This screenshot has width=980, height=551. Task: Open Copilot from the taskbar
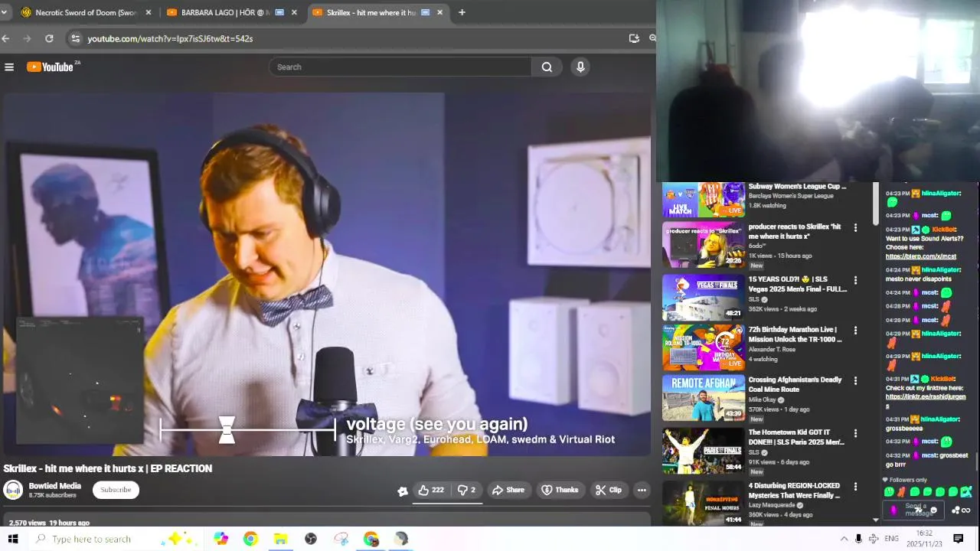[220, 539]
